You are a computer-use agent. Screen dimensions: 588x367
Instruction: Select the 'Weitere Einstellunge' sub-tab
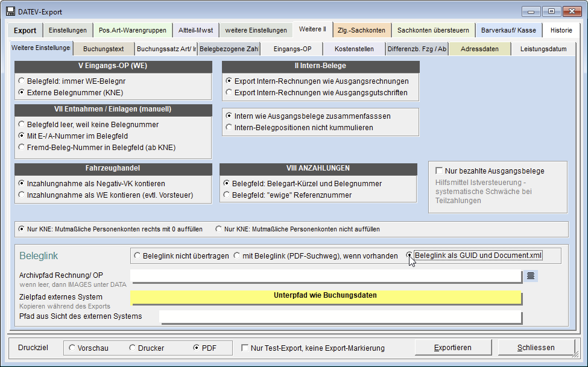[x=41, y=48]
